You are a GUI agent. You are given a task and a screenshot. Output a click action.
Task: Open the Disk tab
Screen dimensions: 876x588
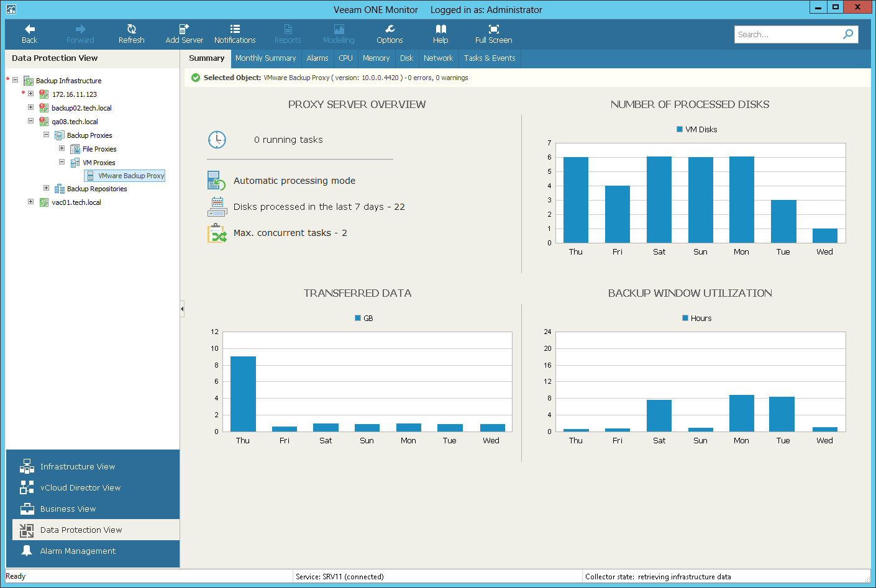tap(406, 58)
